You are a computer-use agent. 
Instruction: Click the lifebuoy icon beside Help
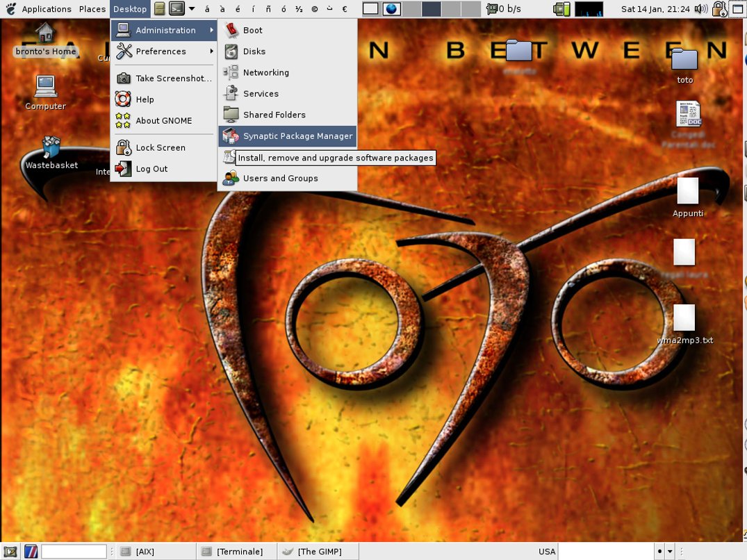(x=123, y=99)
